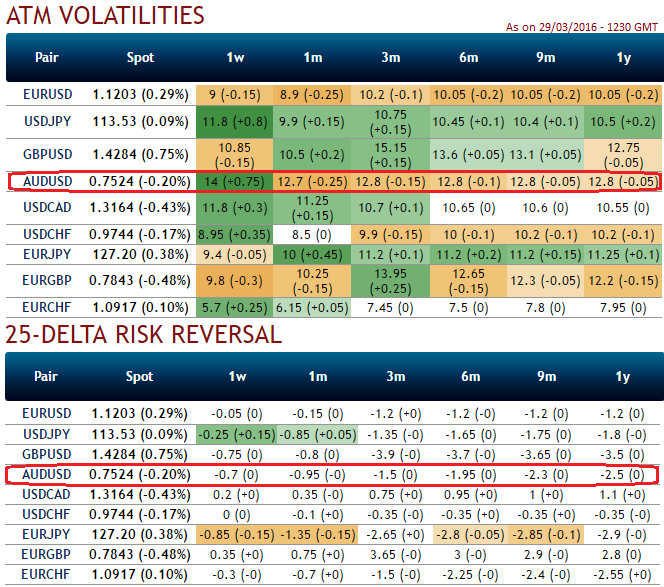Viewport: 664px width, 587px height.
Task: Click USDJPY 1w volatility '11.8 (+0.8)'
Action: 235,122
